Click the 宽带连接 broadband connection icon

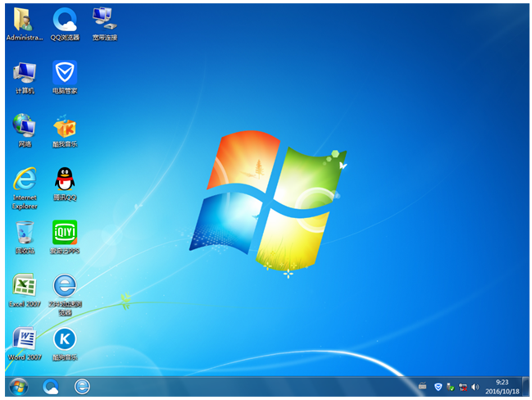click(104, 20)
